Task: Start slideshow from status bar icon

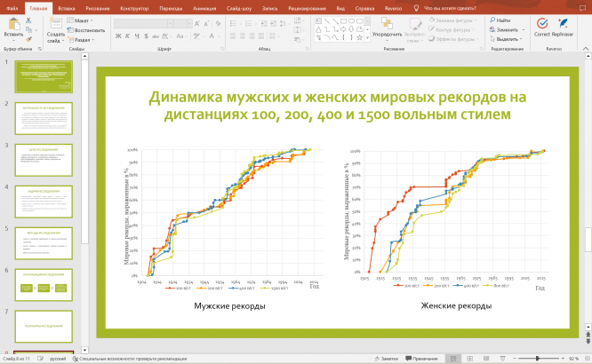Action: 502,359
